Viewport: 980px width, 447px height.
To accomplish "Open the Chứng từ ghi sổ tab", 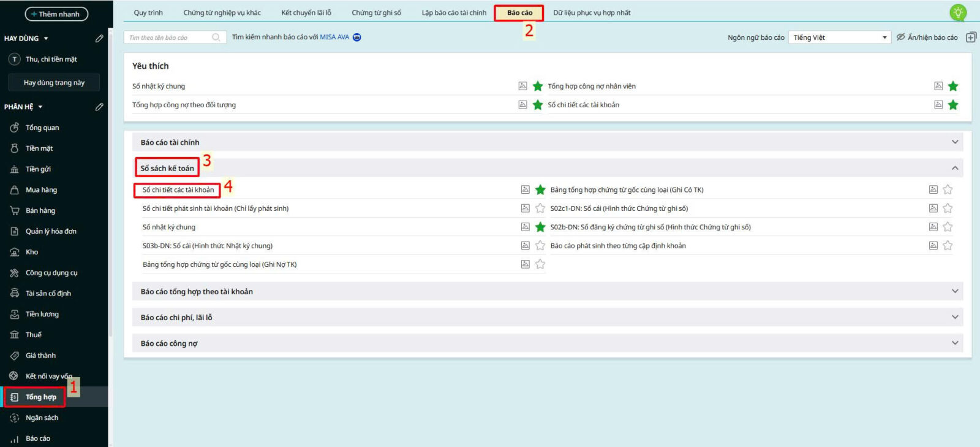I will pos(376,13).
